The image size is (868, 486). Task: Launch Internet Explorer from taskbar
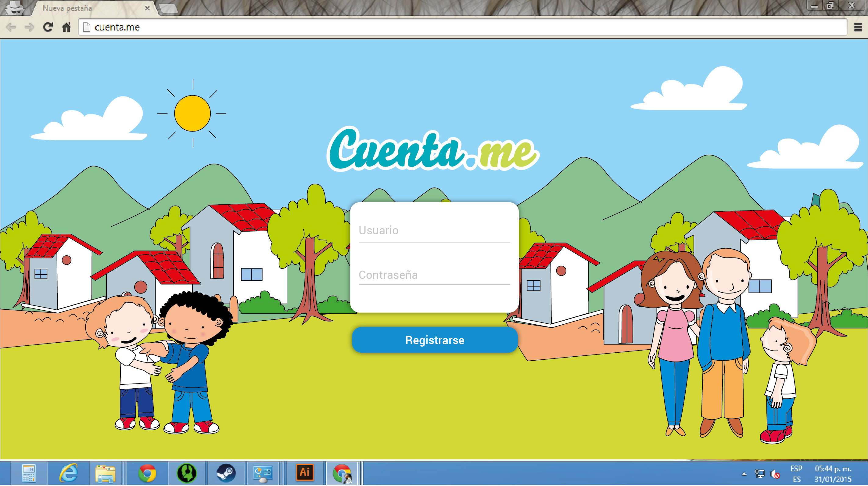[69, 473]
